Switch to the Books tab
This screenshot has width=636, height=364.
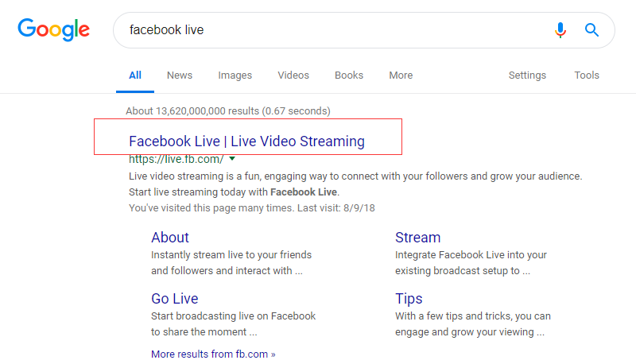[x=349, y=76]
